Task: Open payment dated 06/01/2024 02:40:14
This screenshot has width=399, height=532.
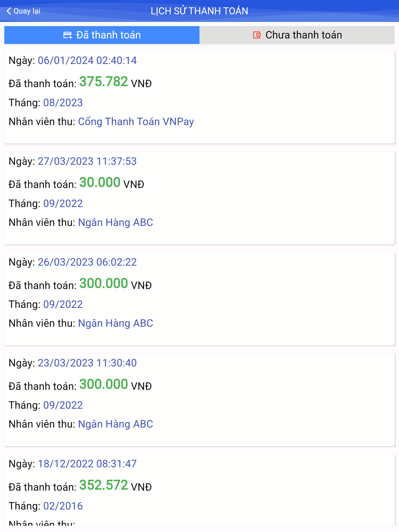Action: point(87,61)
